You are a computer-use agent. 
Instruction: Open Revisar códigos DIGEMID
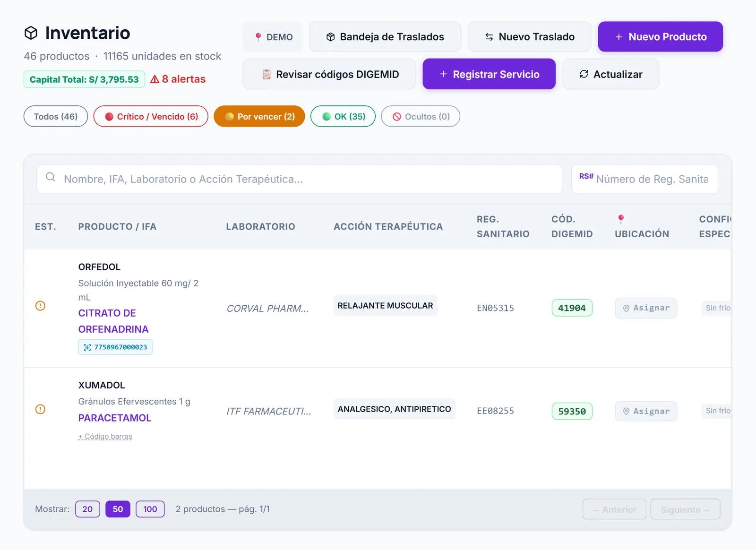tap(329, 74)
